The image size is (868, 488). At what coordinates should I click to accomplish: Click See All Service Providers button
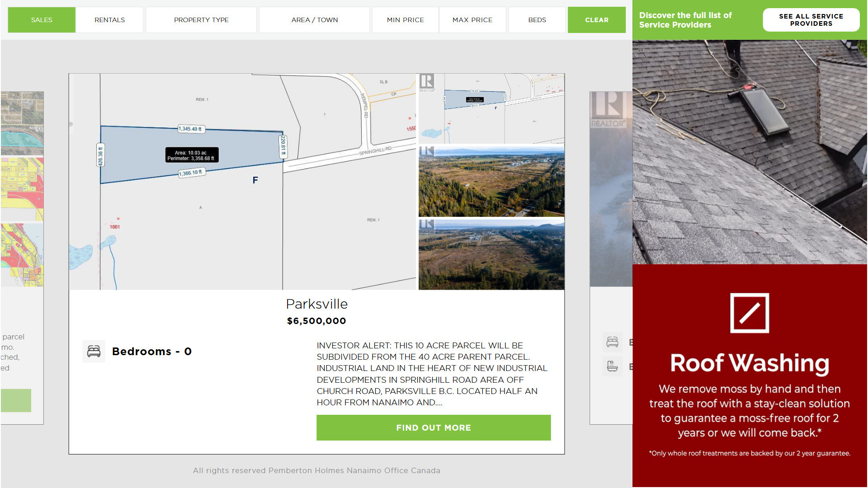pos(811,20)
